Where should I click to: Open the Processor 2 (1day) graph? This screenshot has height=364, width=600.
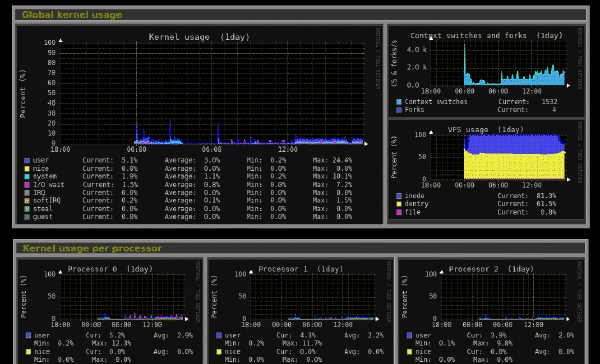[x=491, y=312]
